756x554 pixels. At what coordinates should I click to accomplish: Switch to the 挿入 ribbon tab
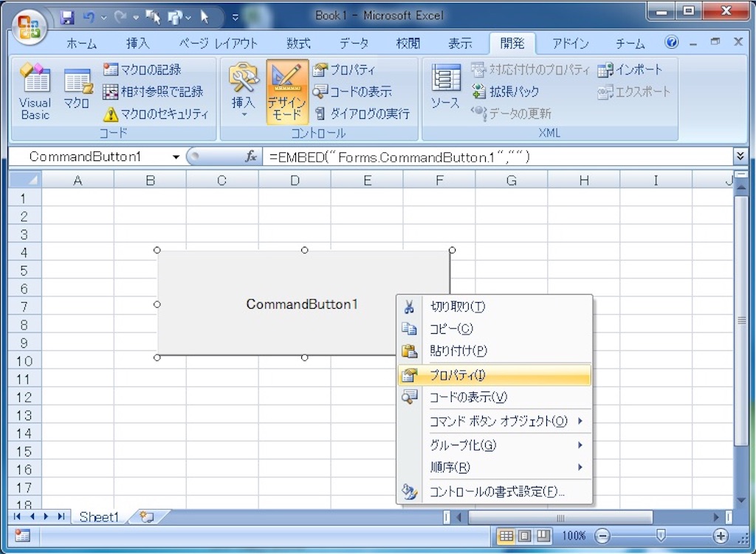(138, 44)
